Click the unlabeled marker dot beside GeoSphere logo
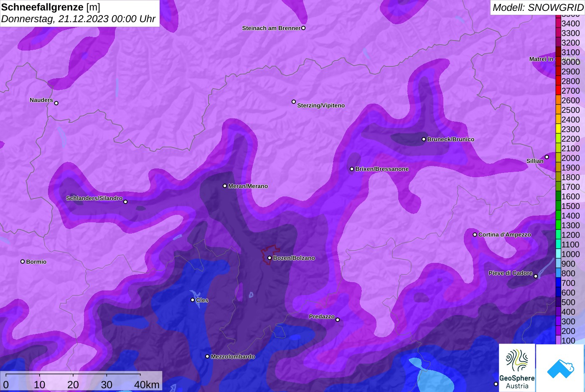 (x=496, y=384)
